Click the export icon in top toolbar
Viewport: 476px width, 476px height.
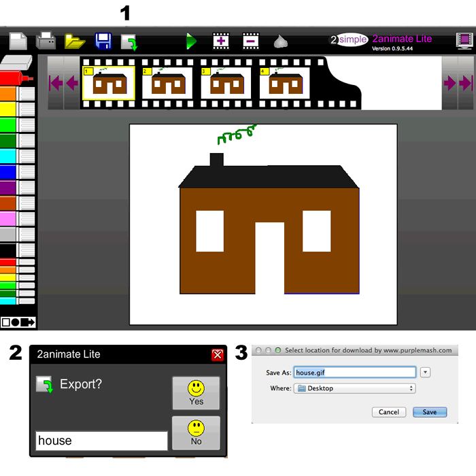129,42
